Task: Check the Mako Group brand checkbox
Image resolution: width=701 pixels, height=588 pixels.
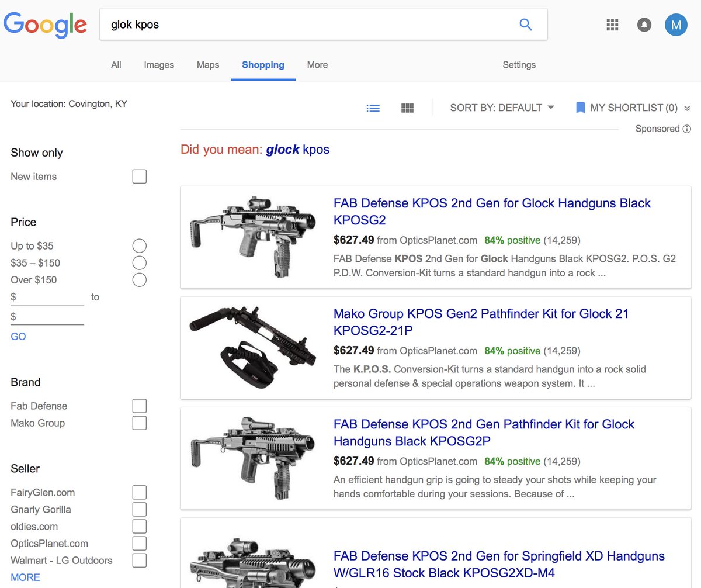Action: (139, 423)
